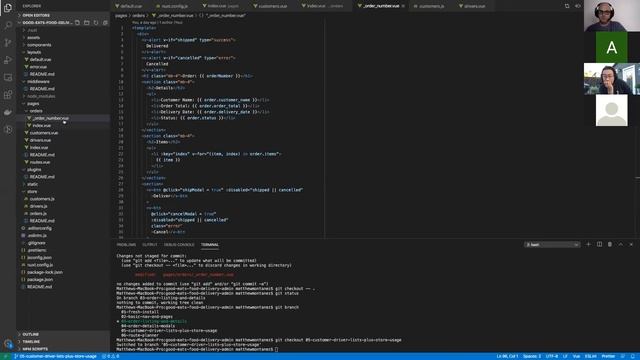Viewport: 640px width, 360px height.
Task: Click the git branch name in status bar
Action: click(56, 356)
